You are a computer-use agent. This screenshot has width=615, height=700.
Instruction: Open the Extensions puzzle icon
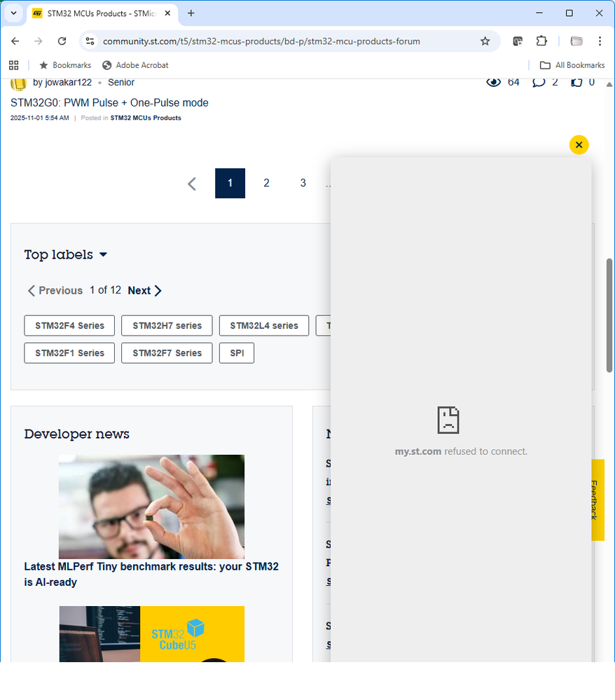tap(541, 41)
